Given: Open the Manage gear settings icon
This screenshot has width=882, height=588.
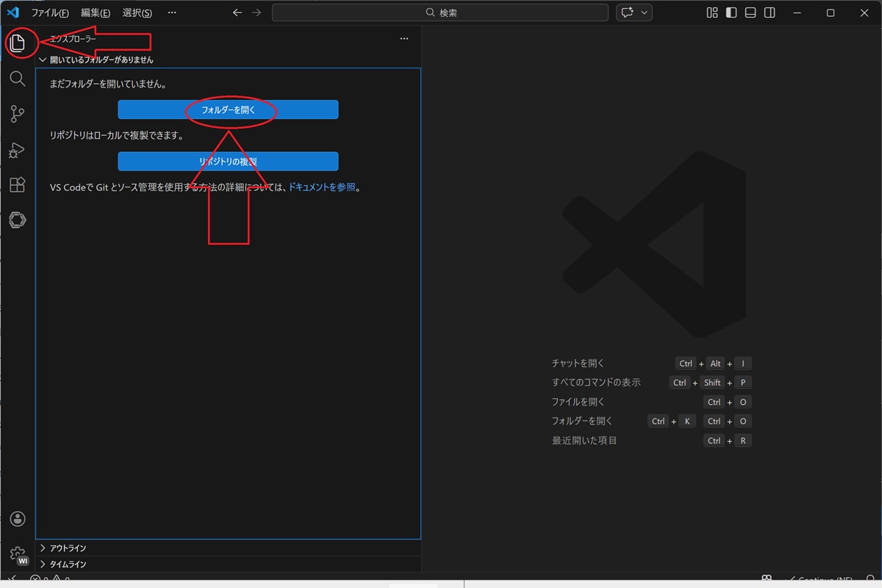Looking at the screenshot, I should tap(18, 553).
